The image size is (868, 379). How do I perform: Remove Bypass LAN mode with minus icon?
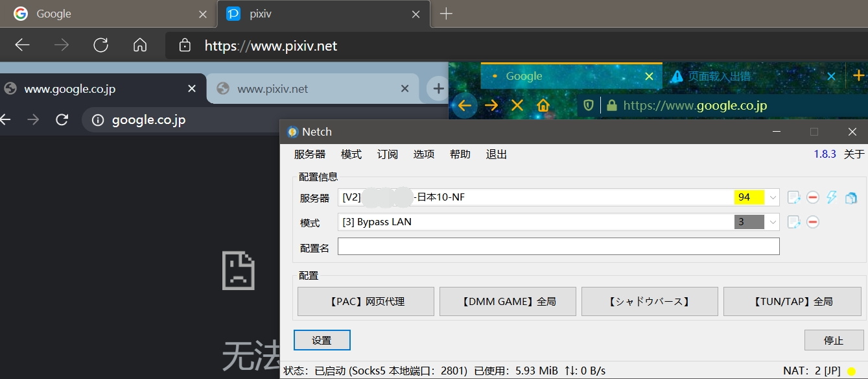coord(812,221)
